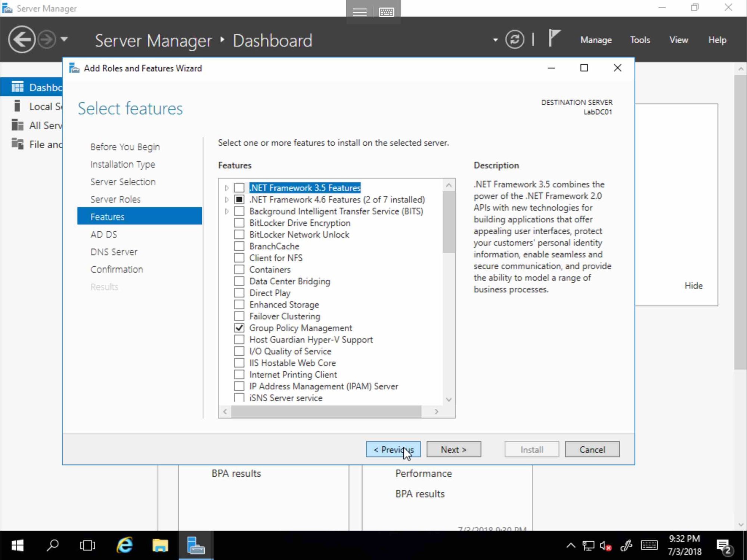Expand .NET Framework 3.5 Features tree node

tap(227, 188)
